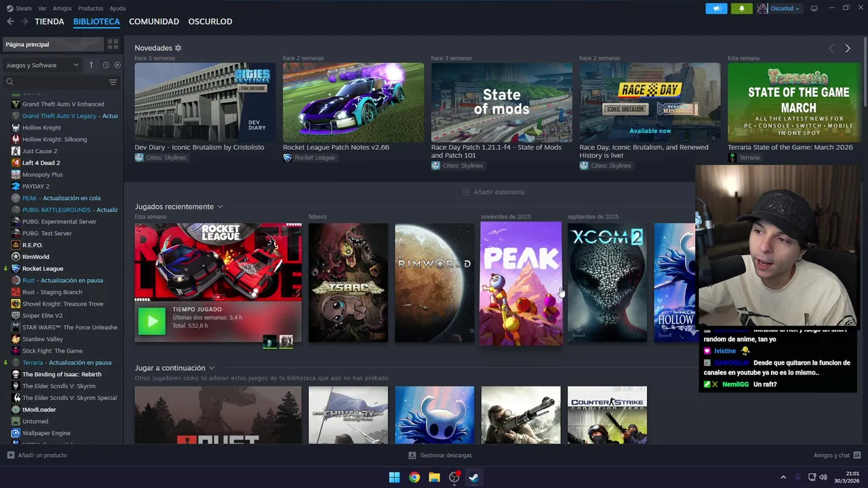868x488 pixels.
Task: Select PAYDAY 2 in library
Action: [35, 186]
